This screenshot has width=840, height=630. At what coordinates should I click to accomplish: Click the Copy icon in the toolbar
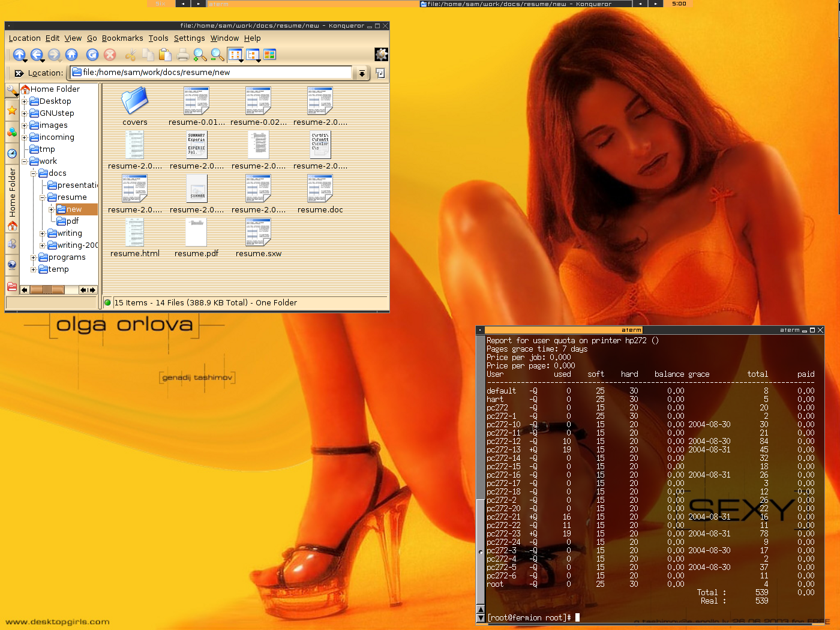pyautogui.click(x=148, y=55)
